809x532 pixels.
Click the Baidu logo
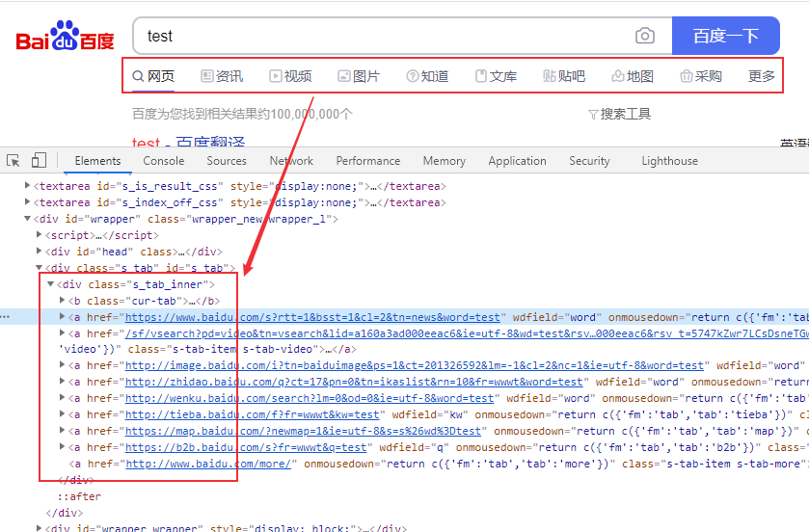pos(65,36)
